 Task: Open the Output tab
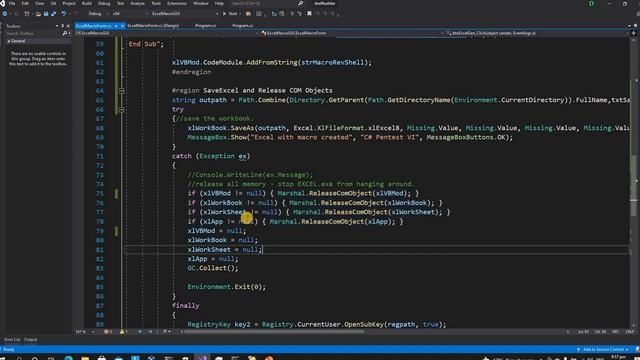point(31,340)
